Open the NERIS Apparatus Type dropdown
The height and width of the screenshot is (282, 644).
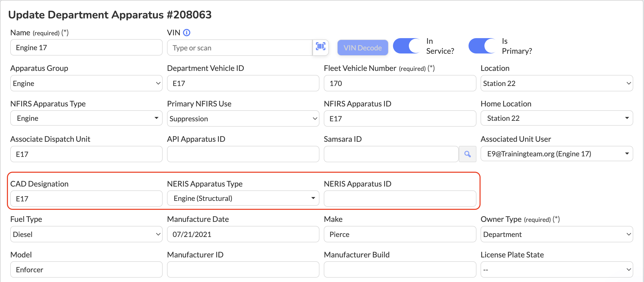tap(243, 198)
